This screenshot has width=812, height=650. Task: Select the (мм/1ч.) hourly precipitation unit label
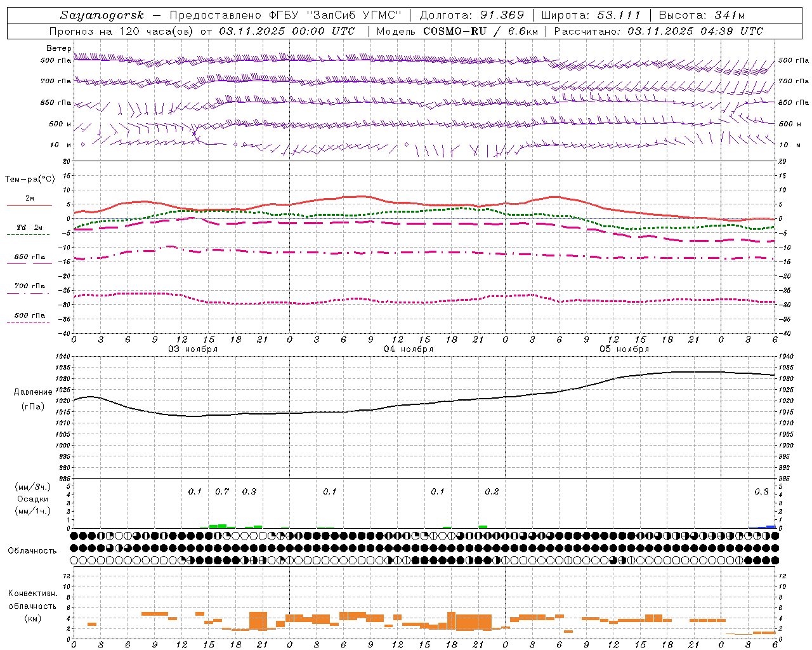coord(33,511)
